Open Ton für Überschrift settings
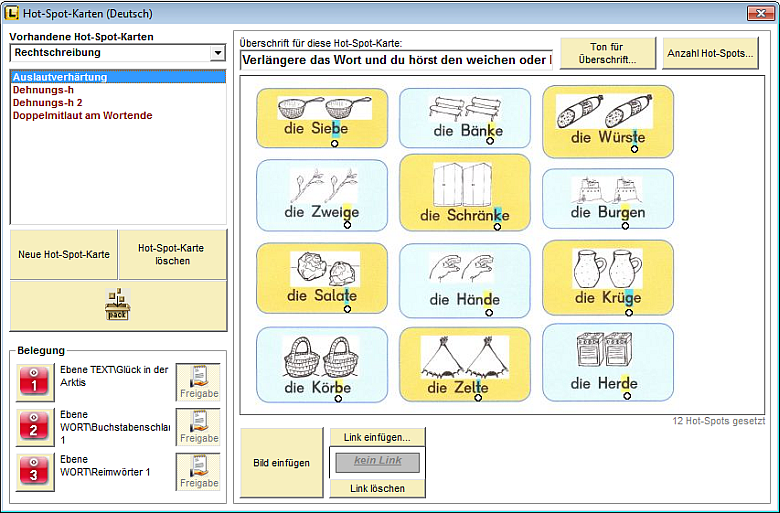 click(x=607, y=53)
